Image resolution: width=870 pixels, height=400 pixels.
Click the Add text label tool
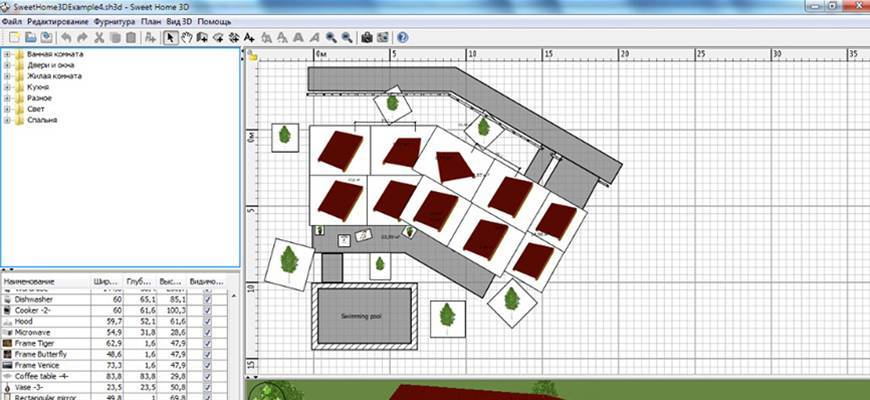(251, 37)
